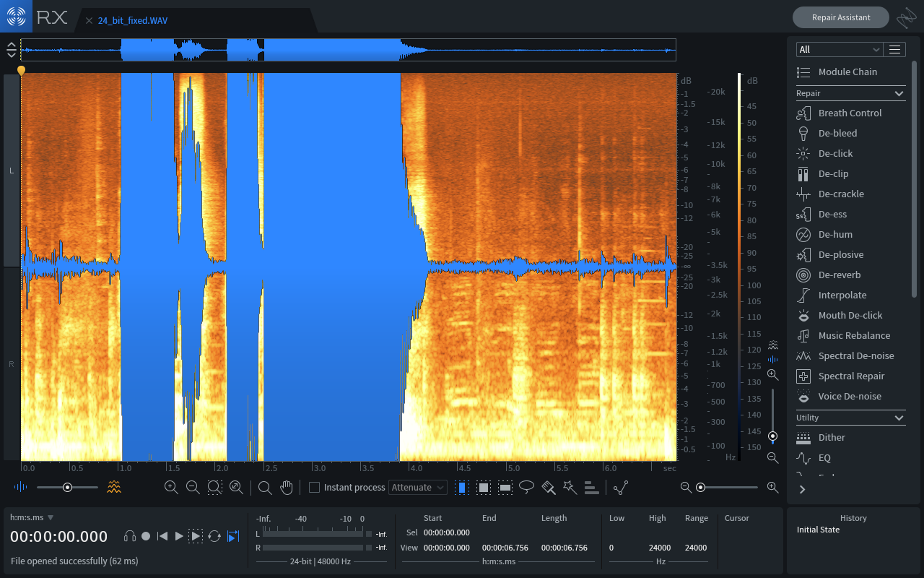The image size is (924, 578).
Task: Select Initial State in History
Action: click(818, 530)
